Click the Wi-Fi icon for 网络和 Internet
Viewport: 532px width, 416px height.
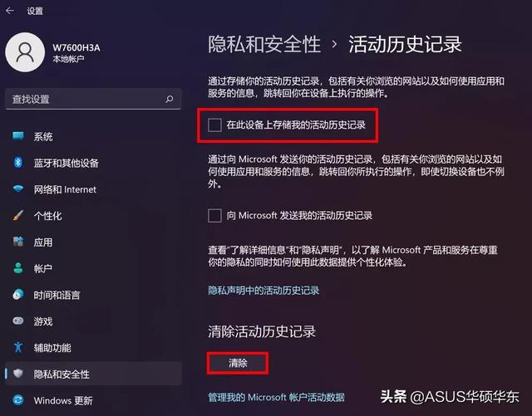[18, 188]
